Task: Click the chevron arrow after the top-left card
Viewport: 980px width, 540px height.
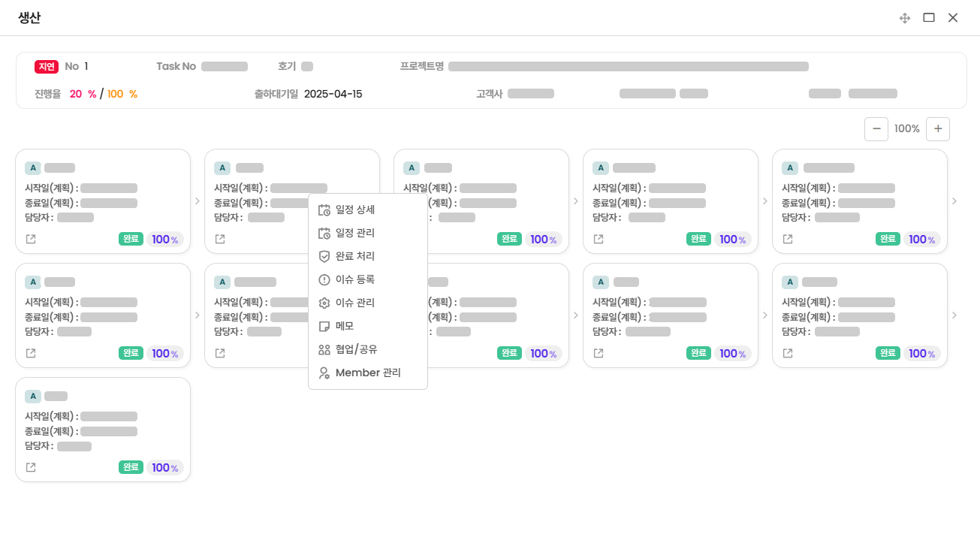Action: tap(198, 201)
